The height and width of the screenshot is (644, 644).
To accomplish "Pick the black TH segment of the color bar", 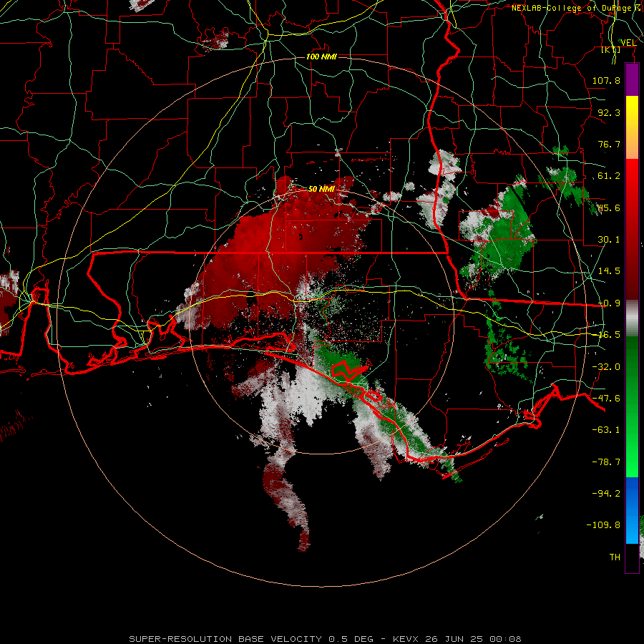I will [632, 557].
